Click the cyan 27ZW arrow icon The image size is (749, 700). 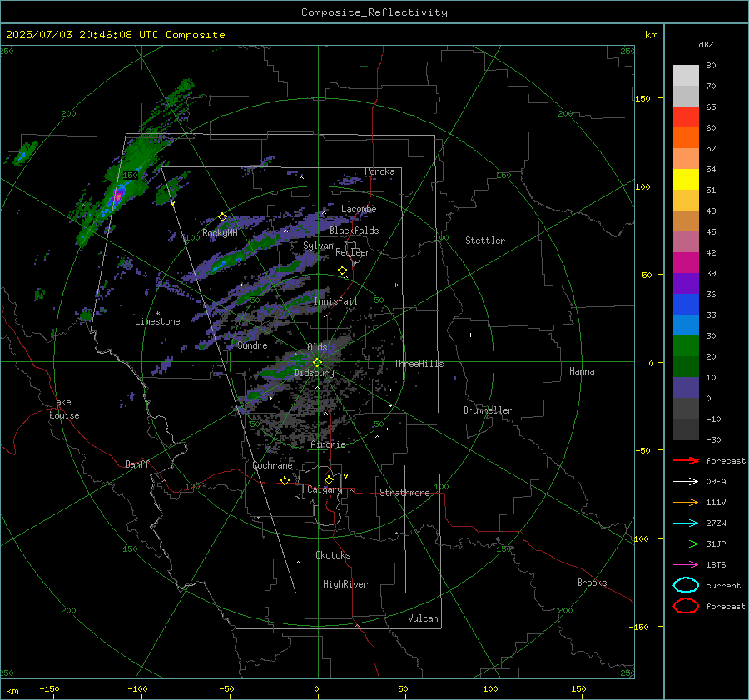tap(686, 524)
